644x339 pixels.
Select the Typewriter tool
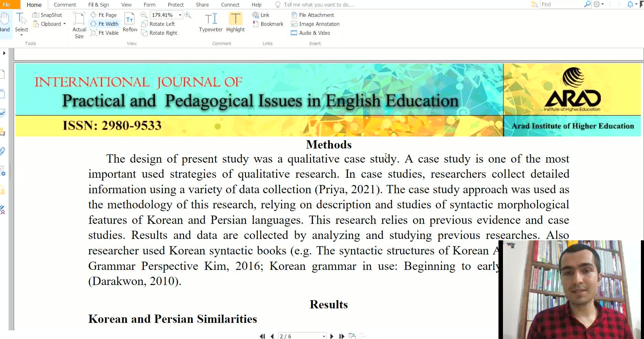[211, 22]
